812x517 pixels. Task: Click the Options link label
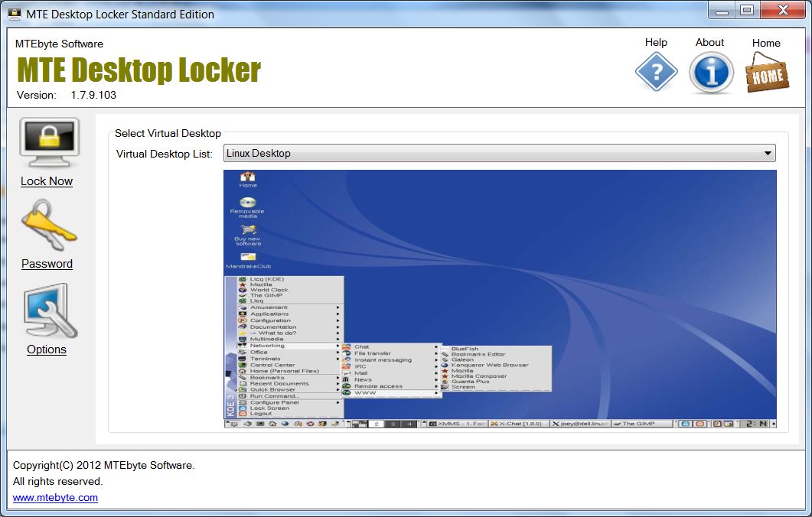[x=47, y=350]
